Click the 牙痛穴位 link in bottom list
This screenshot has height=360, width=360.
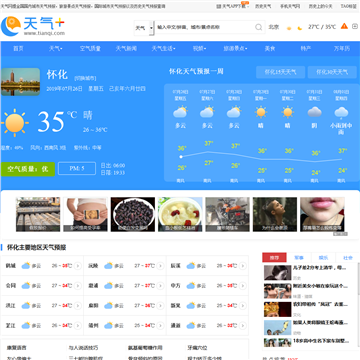point(197,348)
